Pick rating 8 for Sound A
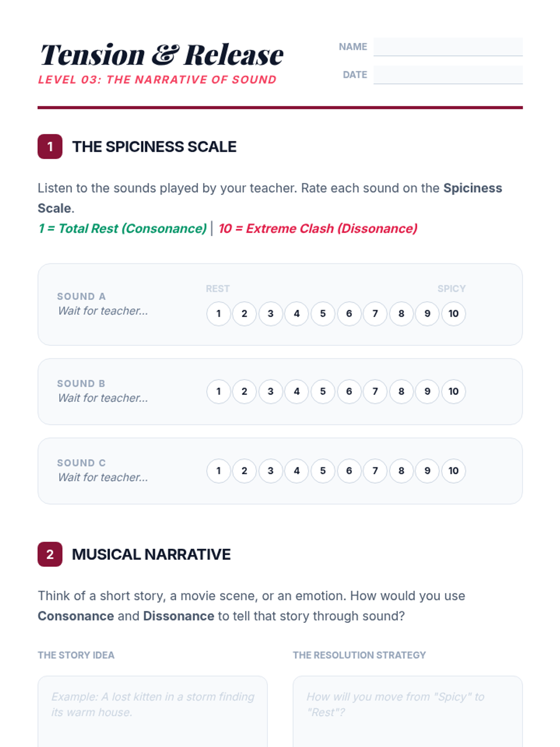Viewport: 560px width, 747px height. click(401, 314)
